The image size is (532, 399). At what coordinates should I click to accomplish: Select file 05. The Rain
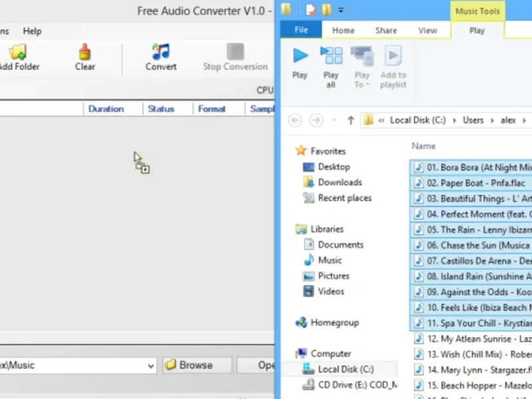[x=471, y=229]
